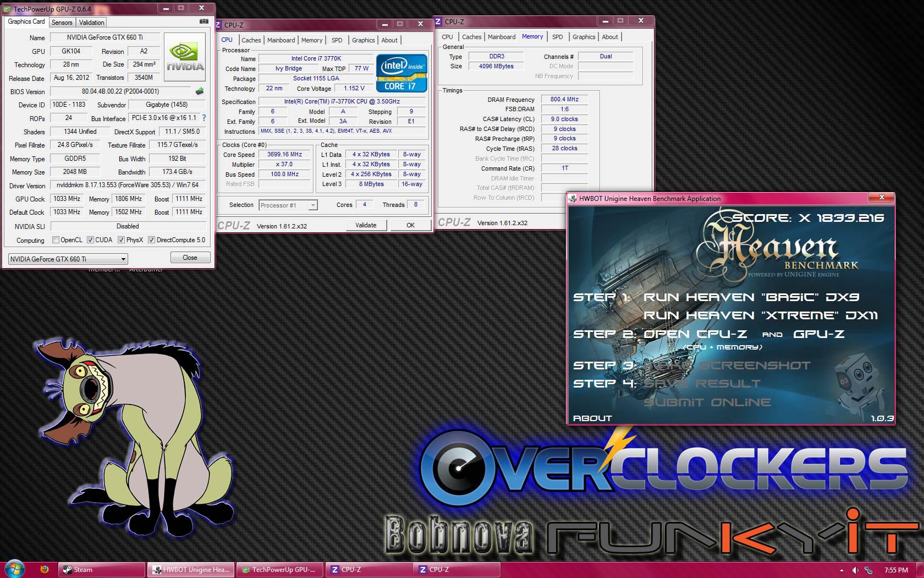
Task: Click RUN HEAVEN "XTREME" DX11
Action: tap(761, 315)
